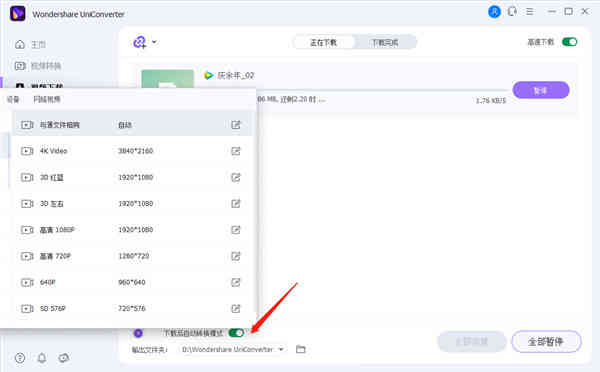Select the SD 576P format row
Viewport: 600px width, 372px height.
coord(132,308)
